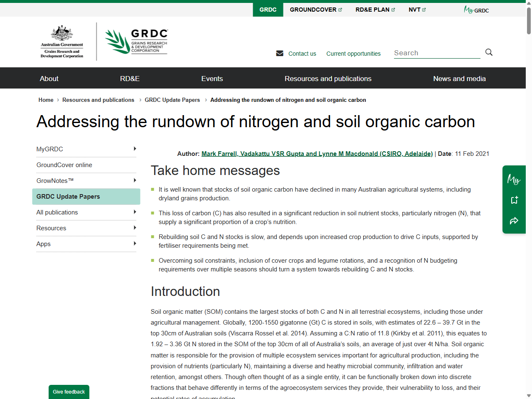
Task: Expand the MyGRDC sidebar section
Action: click(x=135, y=148)
